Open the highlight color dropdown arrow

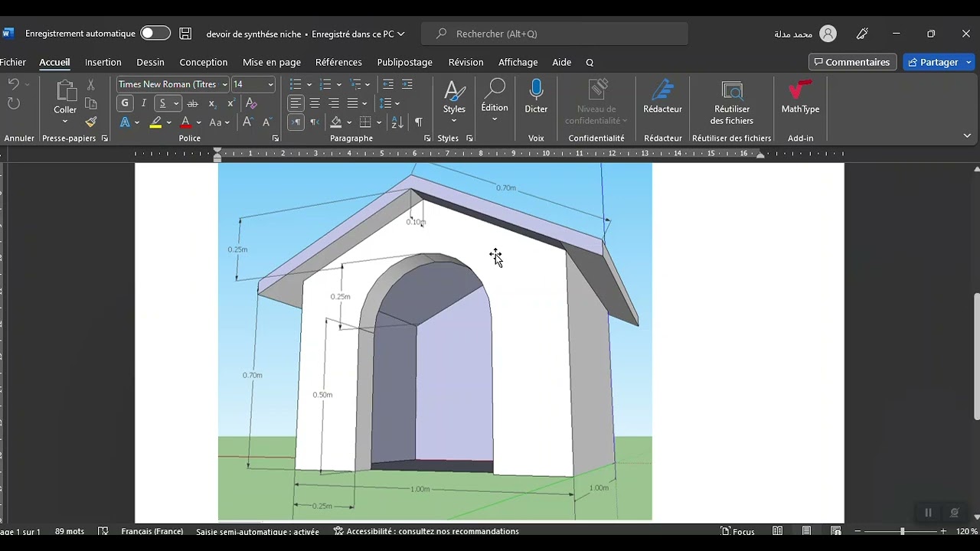[168, 122]
